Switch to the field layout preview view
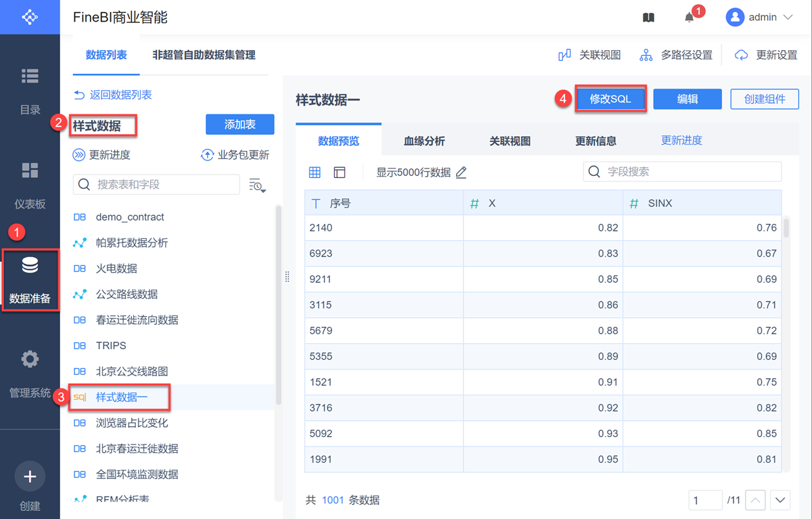This screenshot has height=519, width=812. [340, 173]
